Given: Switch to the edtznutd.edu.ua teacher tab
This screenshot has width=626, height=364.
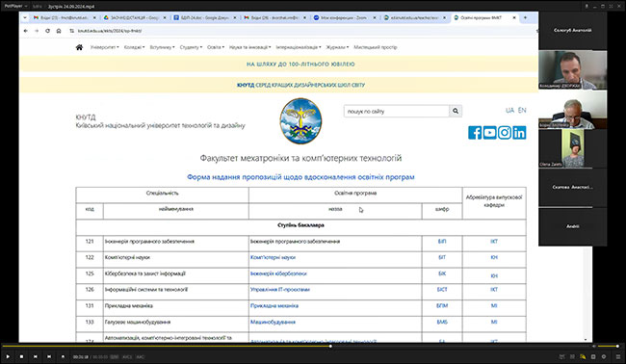Looking at the screenshot, I should (414, 17).
